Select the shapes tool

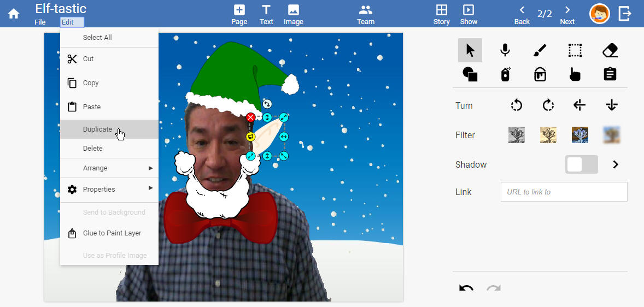(x=470, y=74)
